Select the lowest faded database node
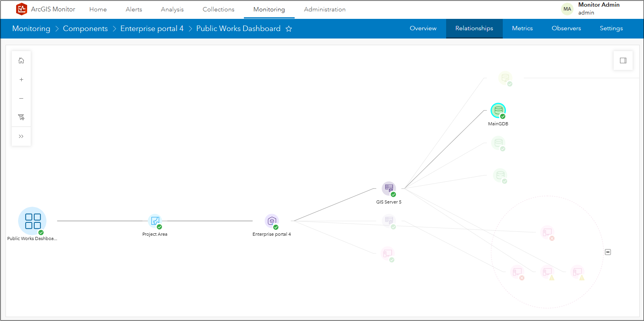Viewport: 644px width, 321px height. [500, 175]
